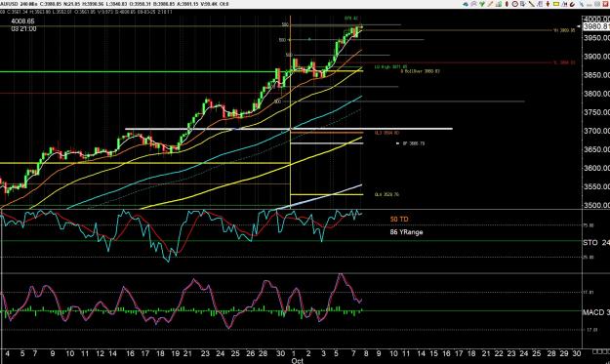Click the green checkmark-shaped toolbar icon
This screenshot has height=364, width=610.
(482, 4)
